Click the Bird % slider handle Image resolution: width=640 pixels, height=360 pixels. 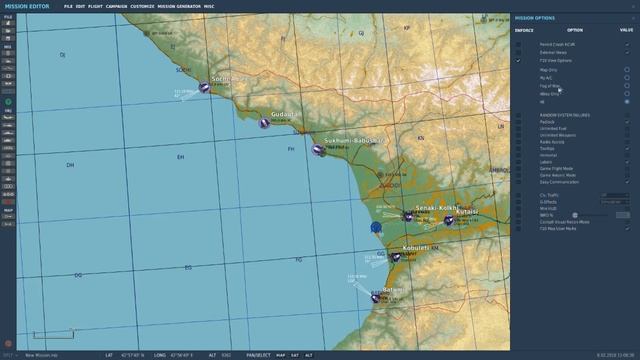(x=575, y=215)
